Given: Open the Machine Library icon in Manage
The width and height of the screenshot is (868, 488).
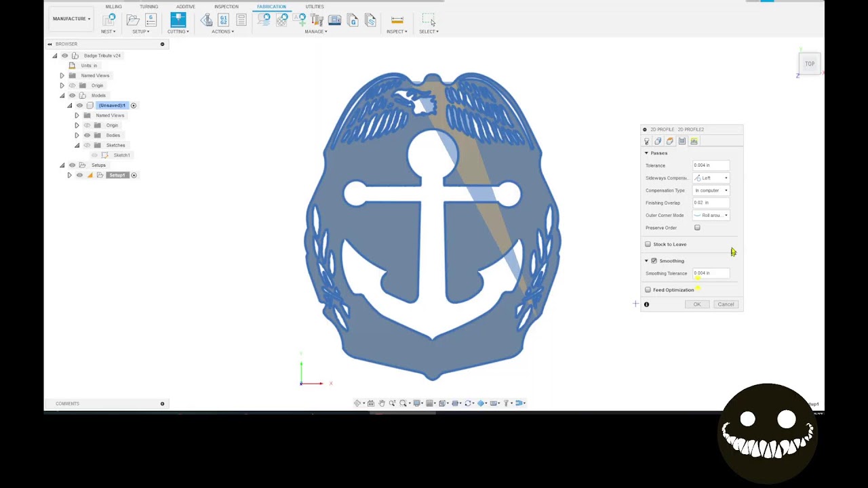Looking at the screenshot, I should (x=334, y=20).
